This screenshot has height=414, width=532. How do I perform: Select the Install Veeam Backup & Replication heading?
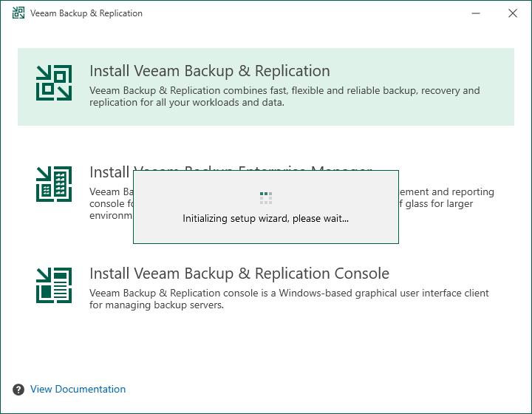click(x=209, y=71)
